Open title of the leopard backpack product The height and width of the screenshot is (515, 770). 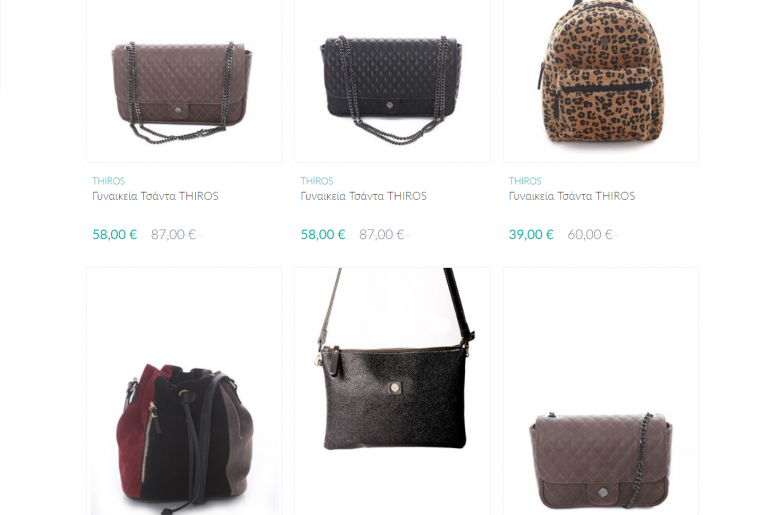(572, 196)
